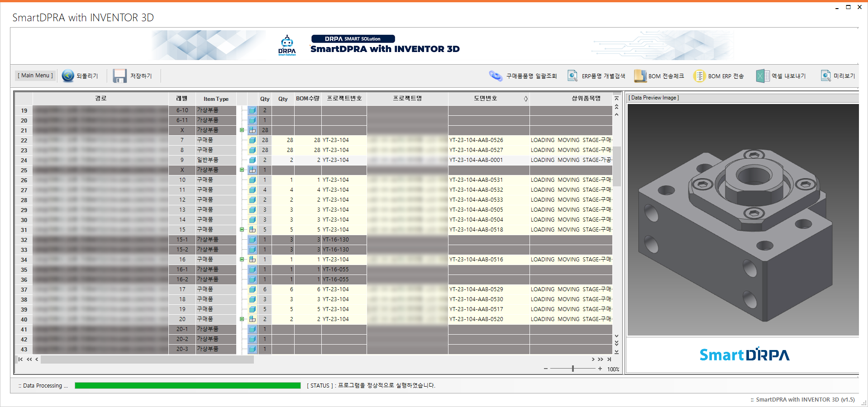
Task: Click the assembly icon in row 31
Action: (x=253, y=230)
